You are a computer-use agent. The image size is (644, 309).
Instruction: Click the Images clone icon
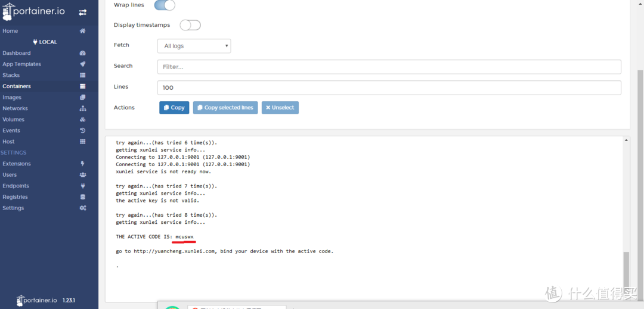tap(82, 98)
